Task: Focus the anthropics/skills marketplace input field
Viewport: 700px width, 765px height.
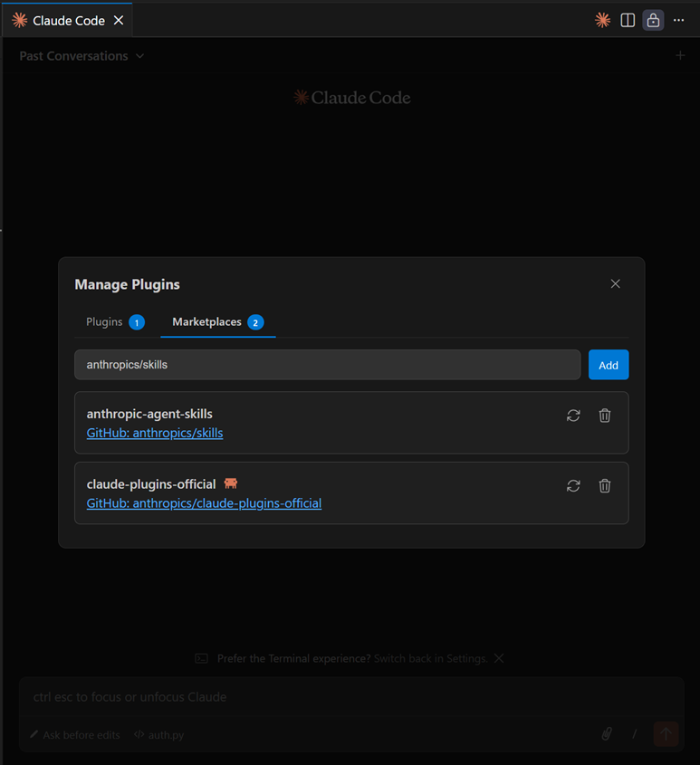Action: 327,365
